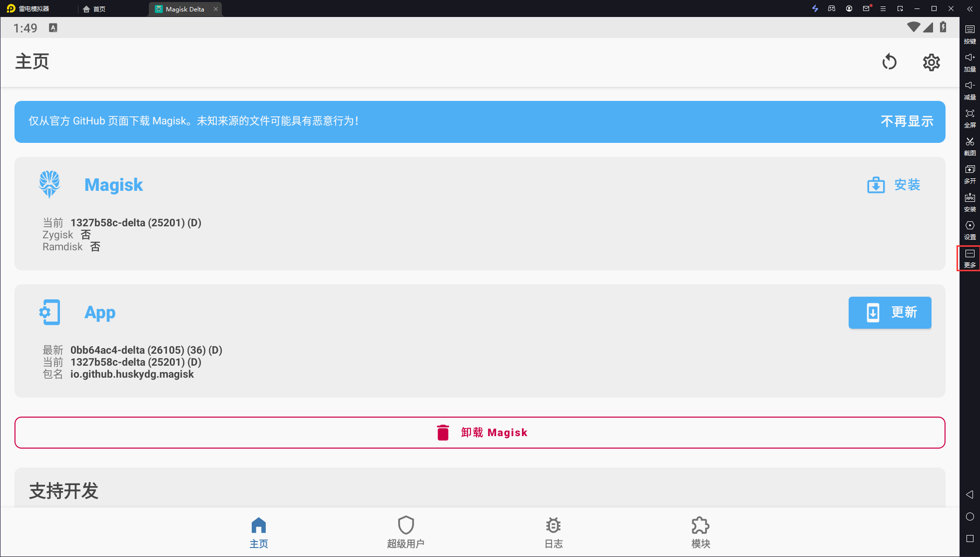The height and width of the screenshot is (557, 980).
Task: Click the App card phone-gear icon
Action: click(x=49, y=312)
